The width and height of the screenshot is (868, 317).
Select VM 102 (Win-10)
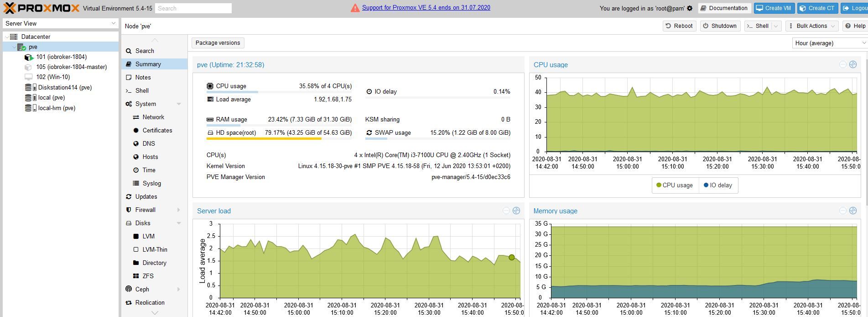point(53,77)
